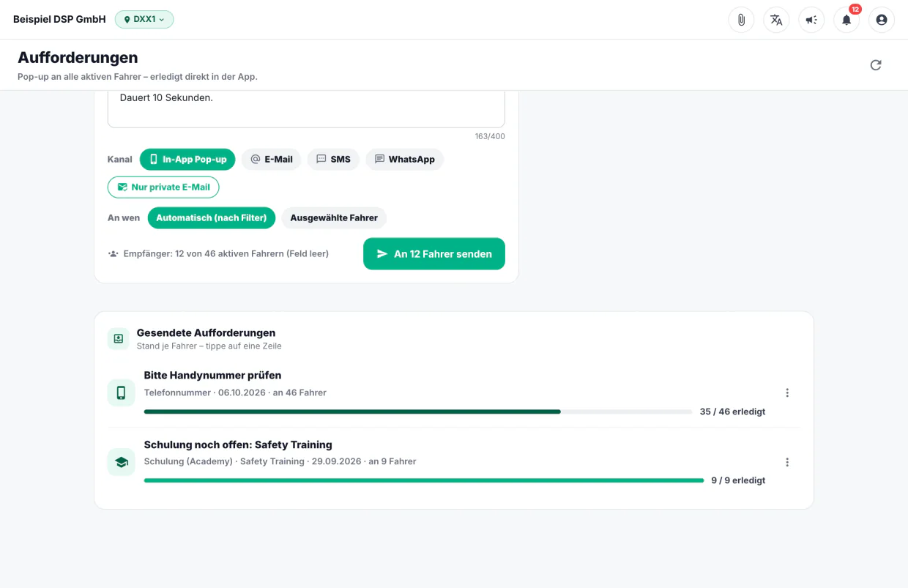Click the 35 / 46 erledigt label
This screenshot has width=908, height=588.
click(x=732, y=412)
